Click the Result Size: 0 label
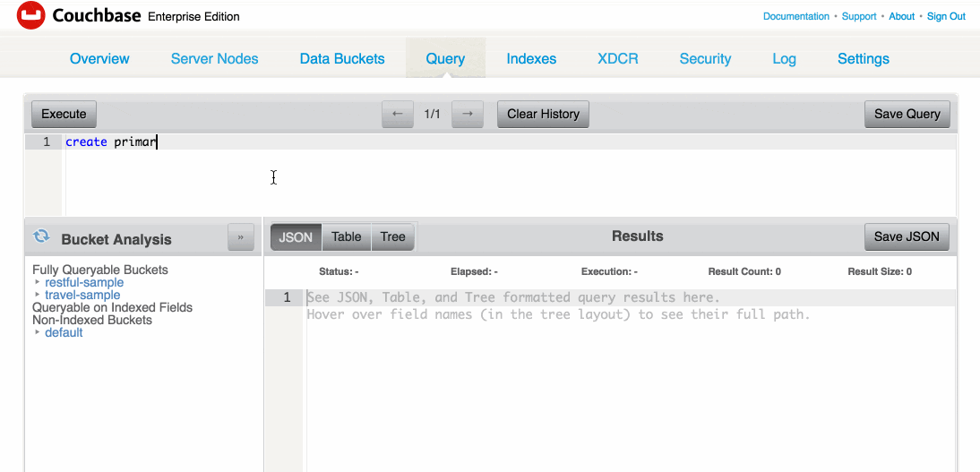The height and width of the screenshot is (472, 980). coord(880,271)
